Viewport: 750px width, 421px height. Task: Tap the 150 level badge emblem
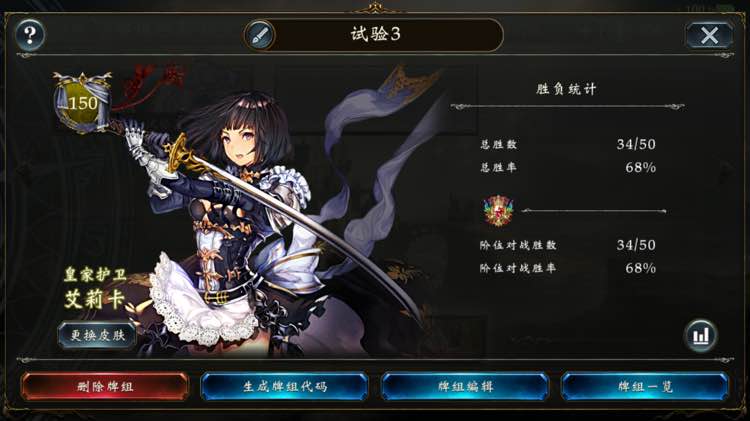(83, 102)
